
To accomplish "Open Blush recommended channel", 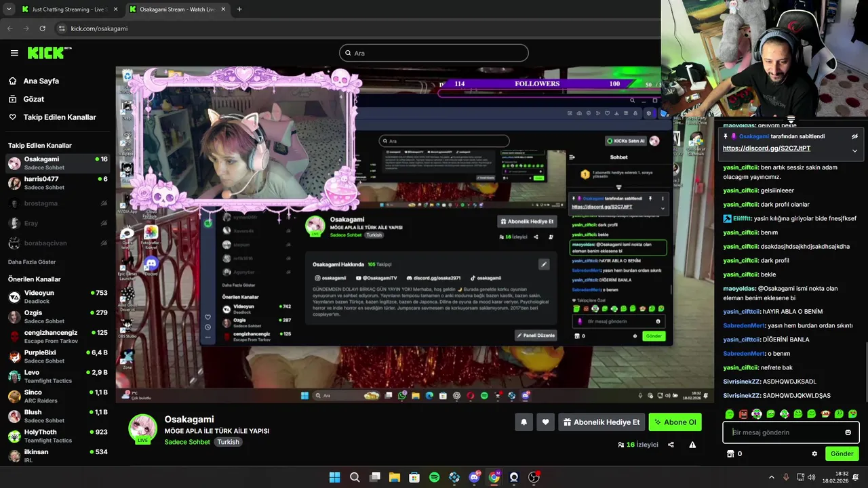I will tap(58, 416).
